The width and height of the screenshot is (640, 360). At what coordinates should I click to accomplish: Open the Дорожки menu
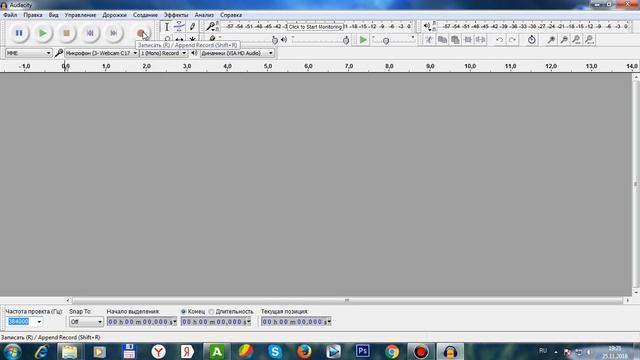pyautogui.click(x=114, y=15)
